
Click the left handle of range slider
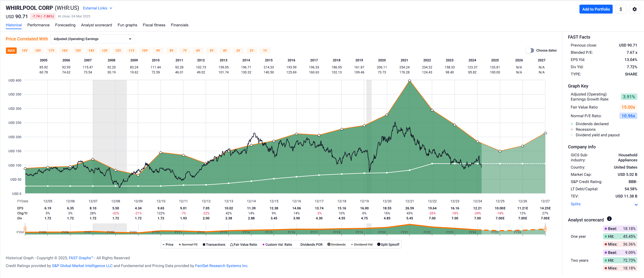tap(25, 229)
